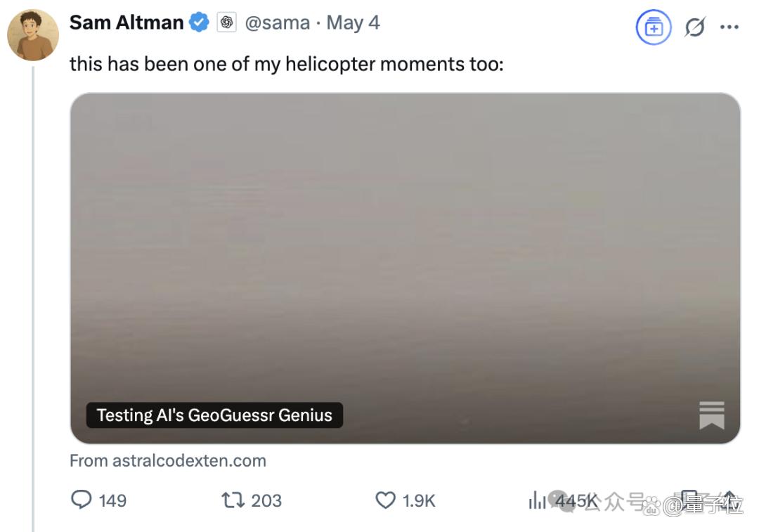
Task: Repost using the retweet arrows icon
Action: click(x=233, y=500)
